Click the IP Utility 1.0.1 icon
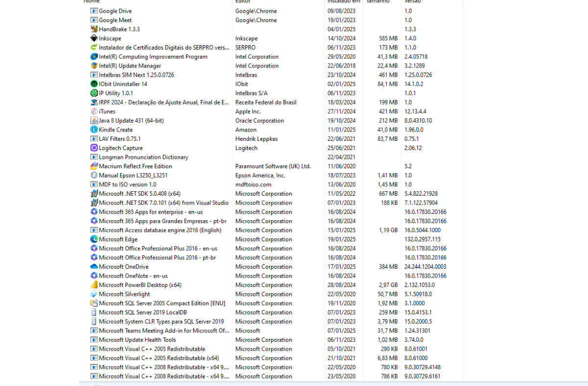This screenshot has width=588, height=386. click(94, 93)
